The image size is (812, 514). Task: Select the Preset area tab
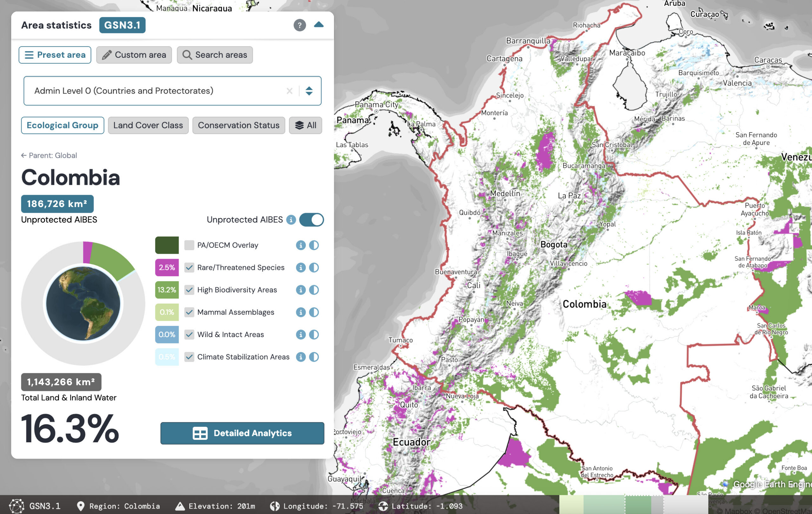point(55,55)
